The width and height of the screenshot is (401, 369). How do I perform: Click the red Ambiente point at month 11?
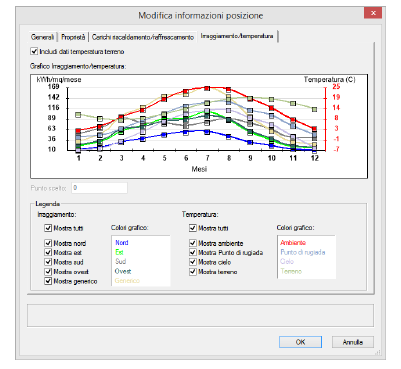293,120
